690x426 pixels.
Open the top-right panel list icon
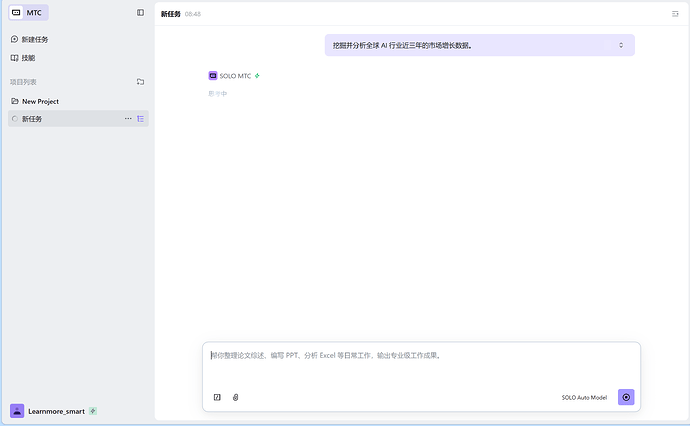click(675, 14)
